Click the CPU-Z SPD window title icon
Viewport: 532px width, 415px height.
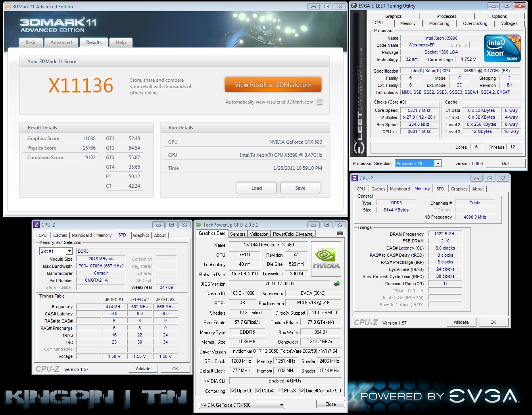coord(36,225)
